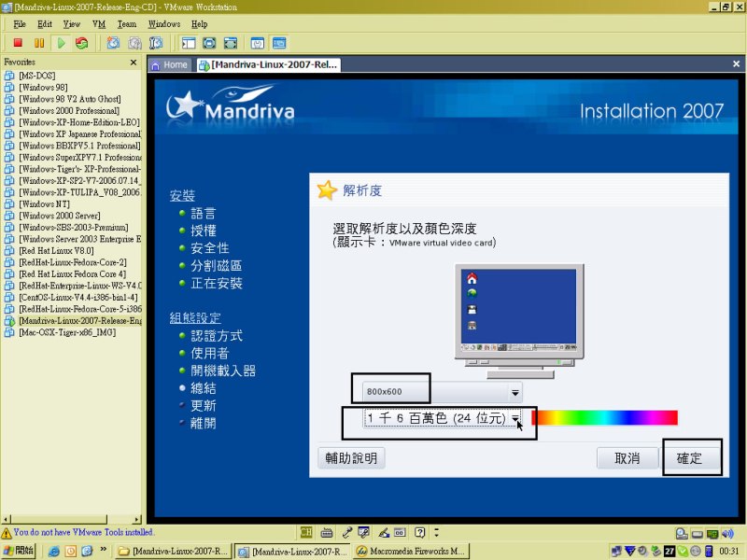This screenshot has width=747, height=560.
Task: Open the File menu
Action: tap(20, 24)
